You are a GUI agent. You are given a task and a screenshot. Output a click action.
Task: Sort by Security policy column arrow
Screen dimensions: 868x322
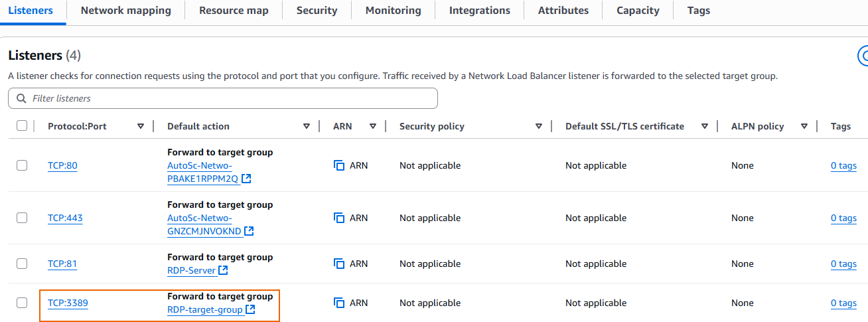539,126
